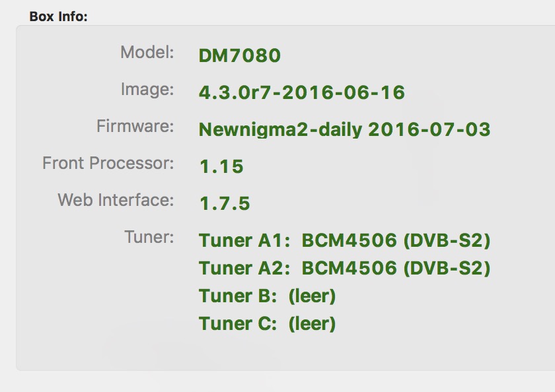The width and height of the screenshot is (555, 392).
Task: Click the Tuner B name text
Action: [x=238, y=296]
